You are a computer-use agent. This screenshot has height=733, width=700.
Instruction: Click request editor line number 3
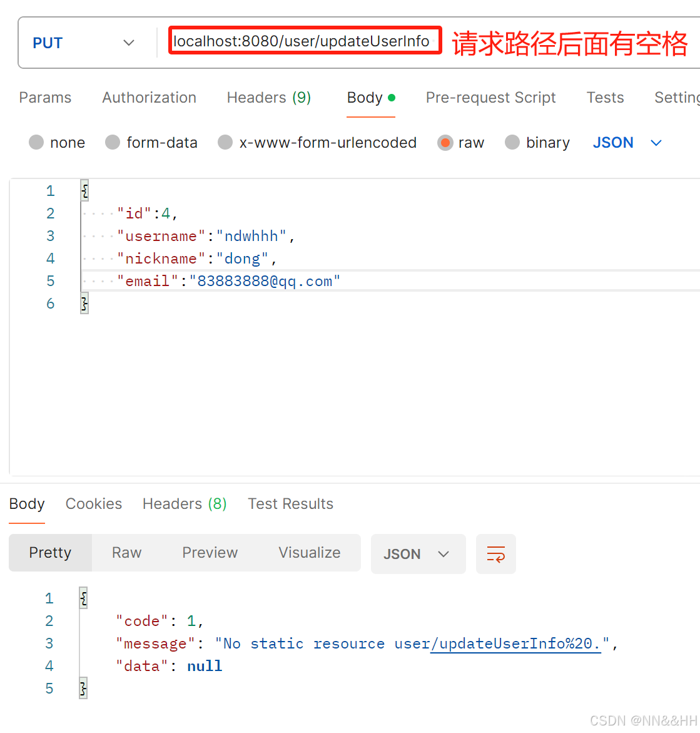pyautogui.click(x=51, y=236)
